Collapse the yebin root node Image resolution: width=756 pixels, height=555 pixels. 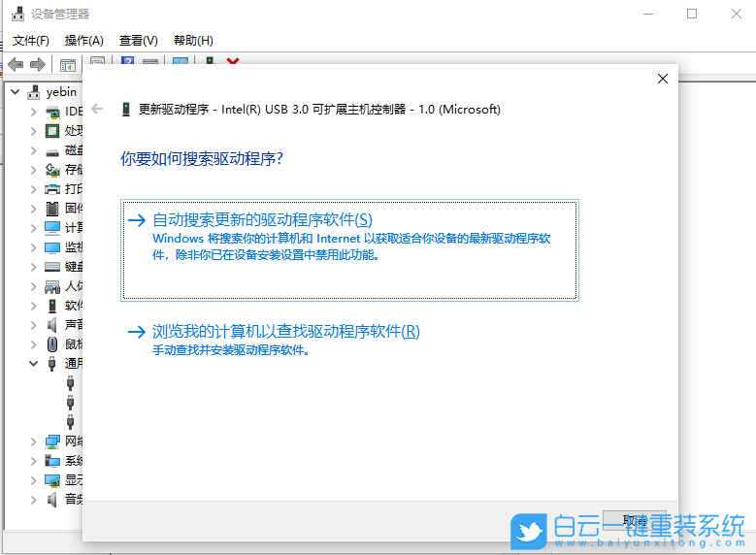click(x=15, y=91)
